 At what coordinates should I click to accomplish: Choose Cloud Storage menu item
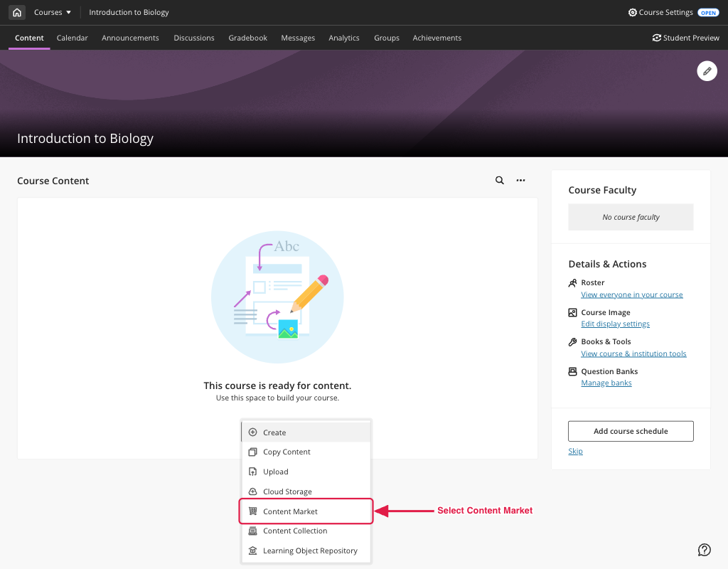click(306, 491)
